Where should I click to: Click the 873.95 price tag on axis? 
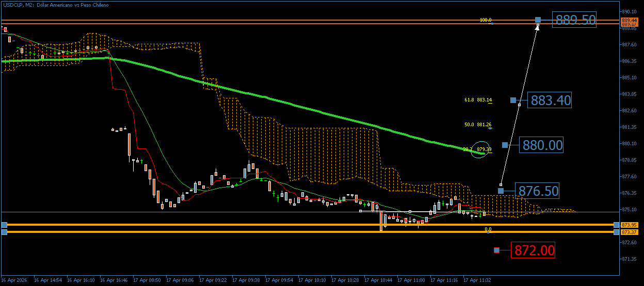(x=630, y=225)
